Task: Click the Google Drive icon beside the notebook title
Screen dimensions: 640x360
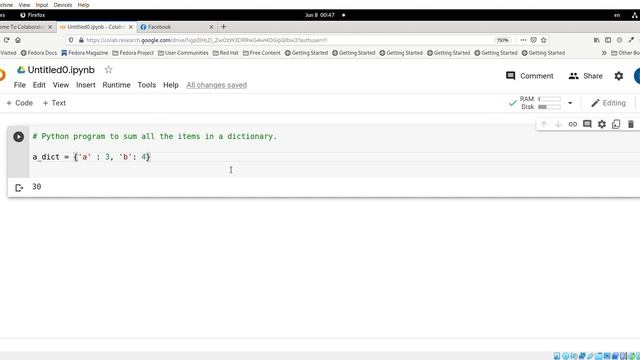Action: point(21,70)
